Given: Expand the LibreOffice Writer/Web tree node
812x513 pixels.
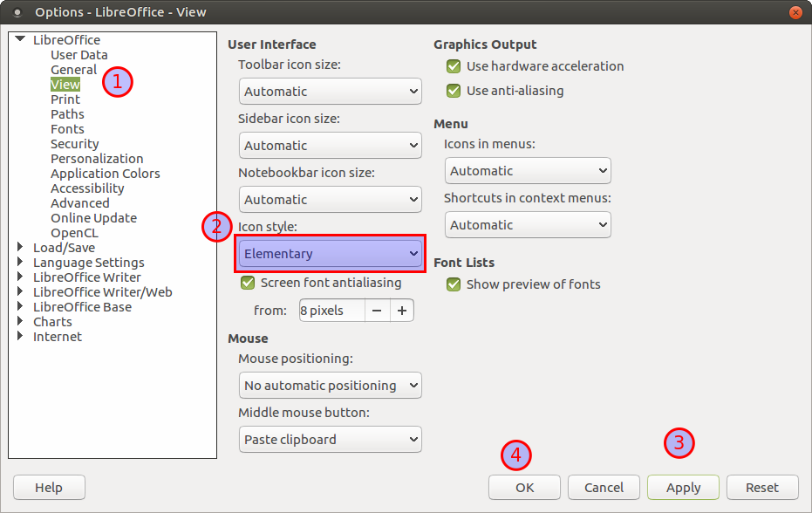Looking at the screenshot, I should 20,291.
